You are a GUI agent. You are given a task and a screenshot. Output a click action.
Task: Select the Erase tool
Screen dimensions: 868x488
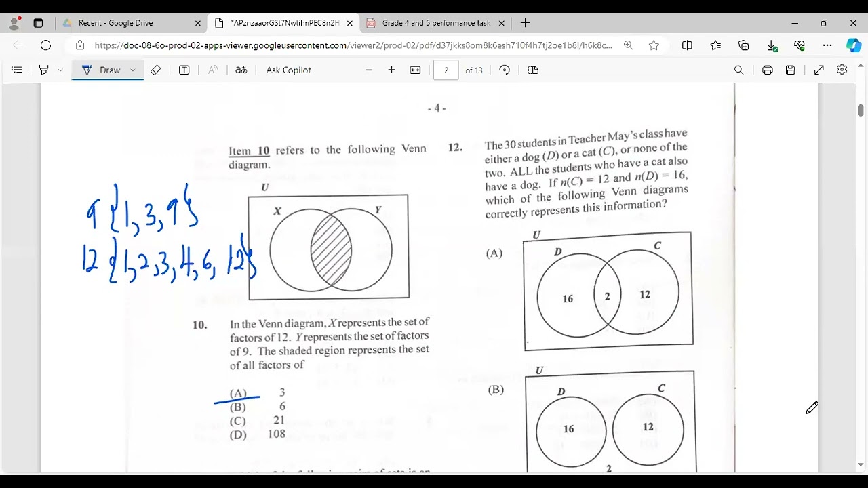click(x=156, y=70)
